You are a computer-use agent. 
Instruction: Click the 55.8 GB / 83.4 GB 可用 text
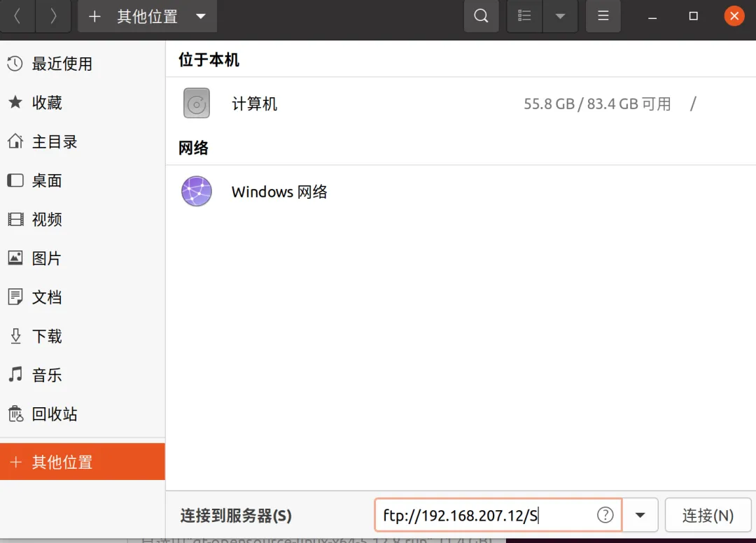tap(597, 104)
